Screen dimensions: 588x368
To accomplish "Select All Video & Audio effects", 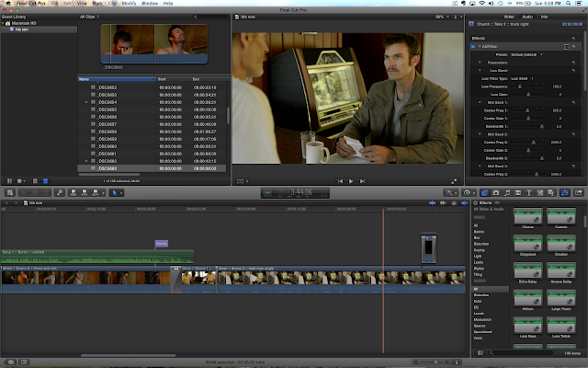I will coord(489,209).
